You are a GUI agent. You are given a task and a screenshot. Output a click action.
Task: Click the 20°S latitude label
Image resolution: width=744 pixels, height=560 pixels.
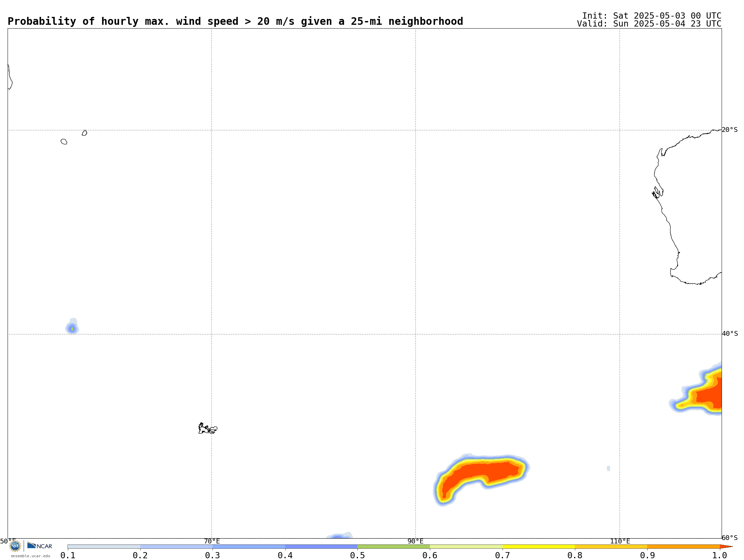(730, 130)
